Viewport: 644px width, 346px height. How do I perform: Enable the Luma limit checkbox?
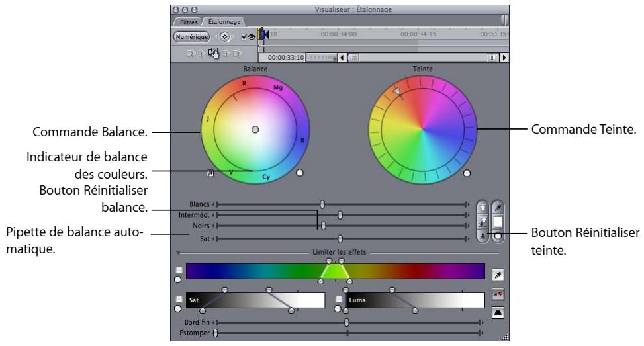(x=339, y=299)
